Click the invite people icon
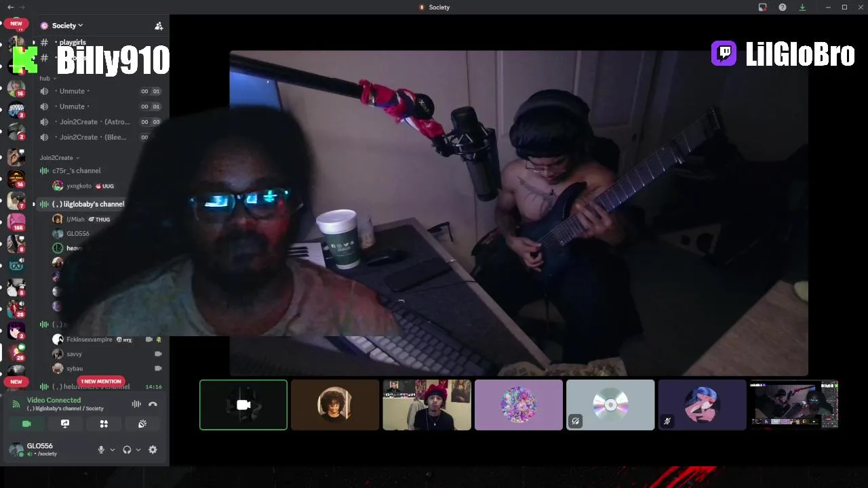868x488 pixels. (x=159, y=26)
